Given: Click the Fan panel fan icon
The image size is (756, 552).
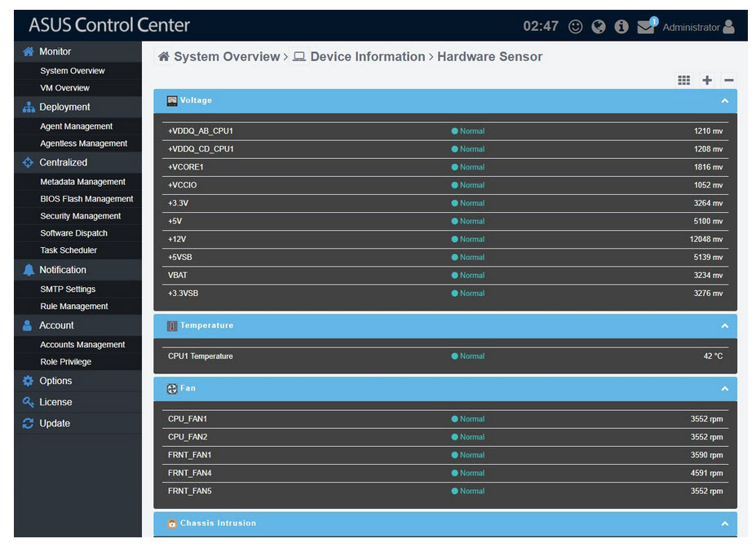Looking at the screenshot, I should tap(171, 389).
